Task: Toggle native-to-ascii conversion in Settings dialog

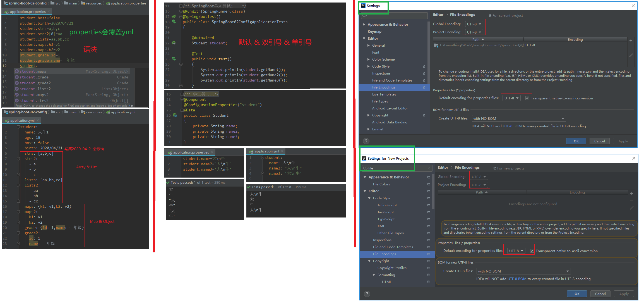Action: 527,98
